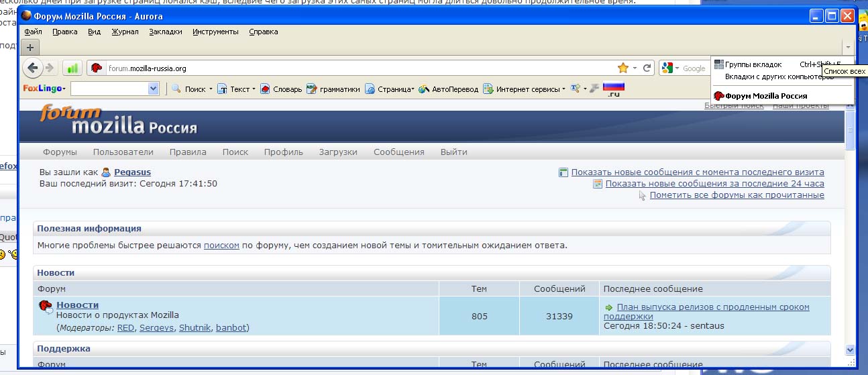Click the АвтоПеревод button

pyautogui.click(x=448, y=89)
